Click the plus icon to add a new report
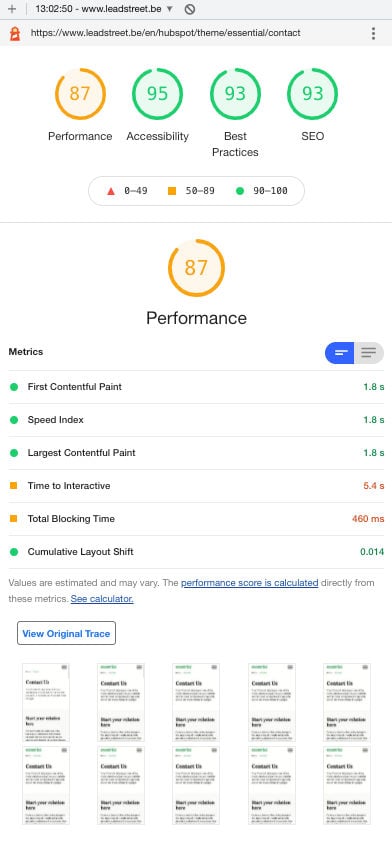 pos(12,9)
